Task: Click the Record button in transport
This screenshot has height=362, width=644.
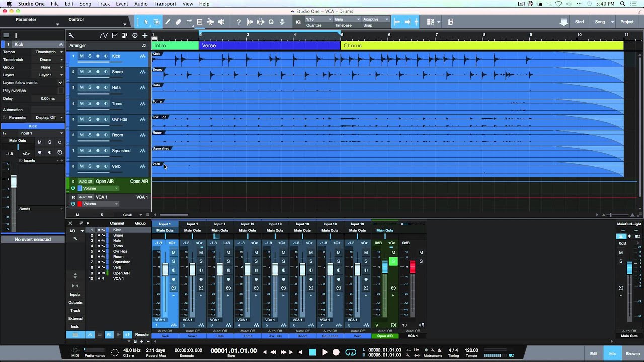Action: pyautogui.click(x=336, y=352)
